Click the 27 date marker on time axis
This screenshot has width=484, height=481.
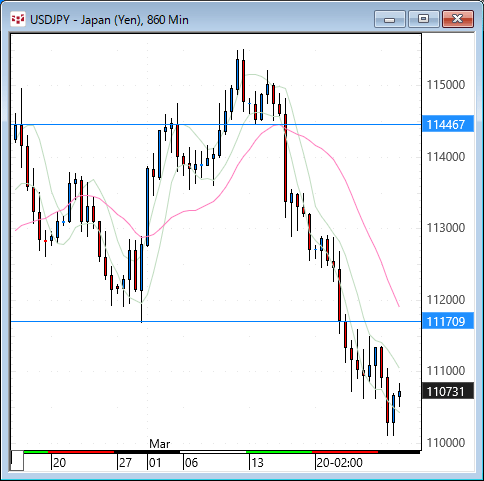(x=125, y=463)
